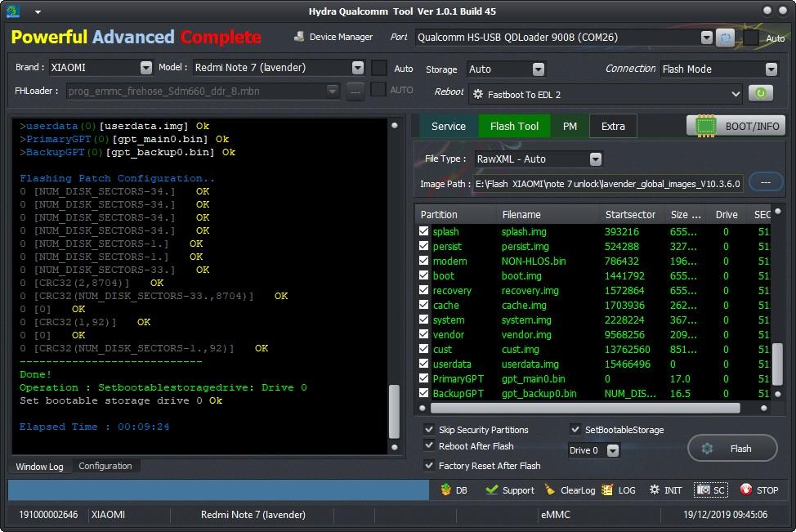
Task: Uncheck the persist partition
Action: coord(424,246)
